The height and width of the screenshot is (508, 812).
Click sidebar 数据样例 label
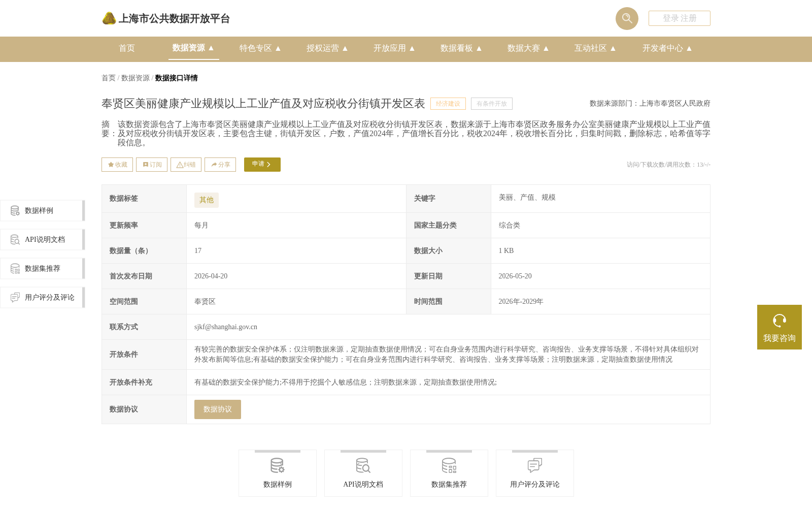39,211
